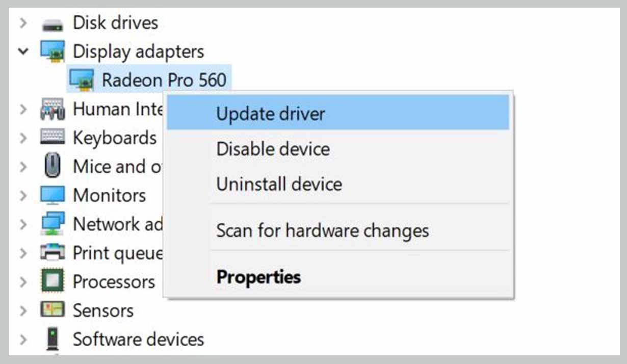Click the Keyboards category icon
The height and width of the screenshot is (364, 627).
point(53,138)
